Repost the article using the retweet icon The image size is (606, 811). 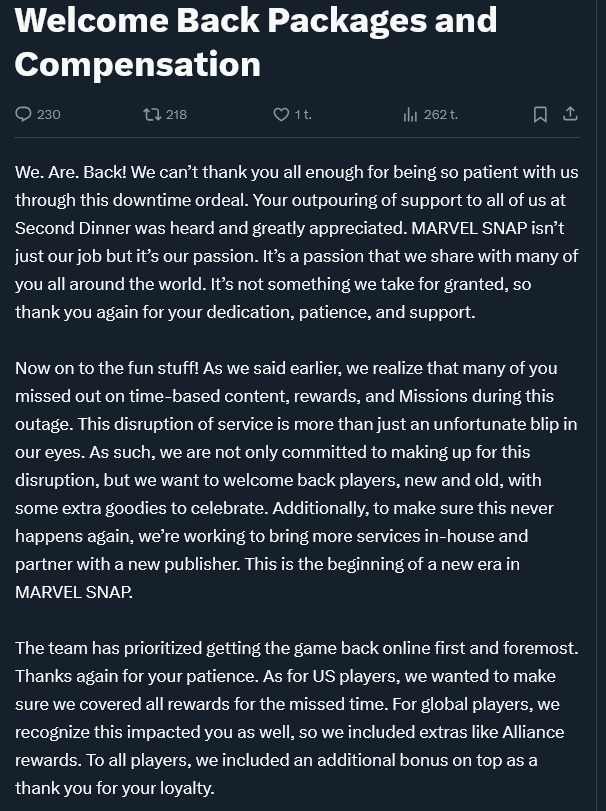[152, 114]
